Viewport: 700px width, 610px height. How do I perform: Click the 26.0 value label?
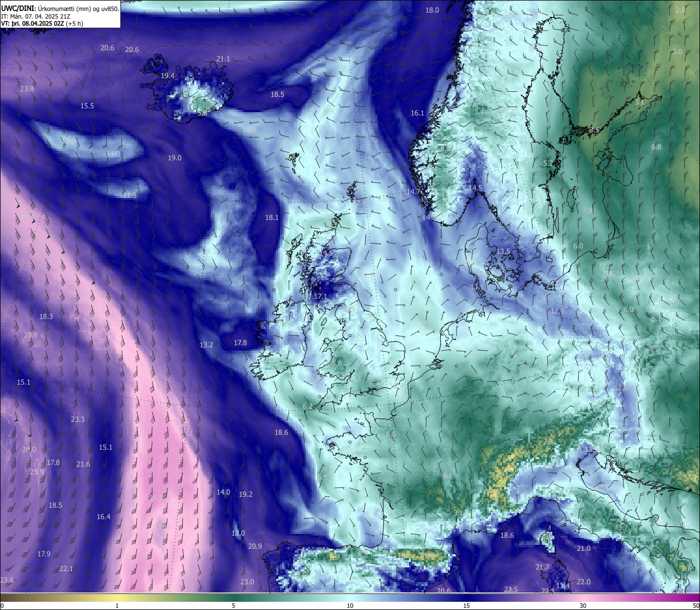(x=29, y=449)
